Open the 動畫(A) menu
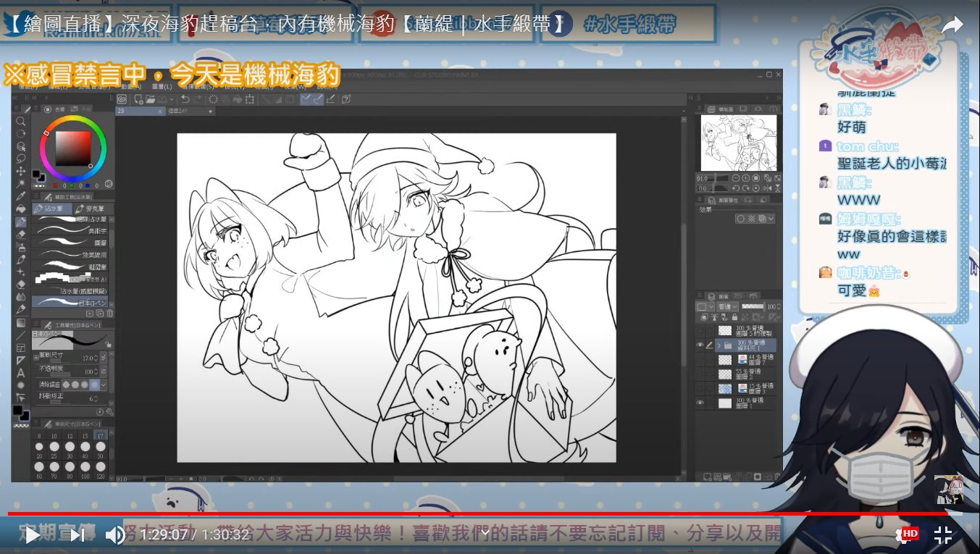 (x=131, y=87)
